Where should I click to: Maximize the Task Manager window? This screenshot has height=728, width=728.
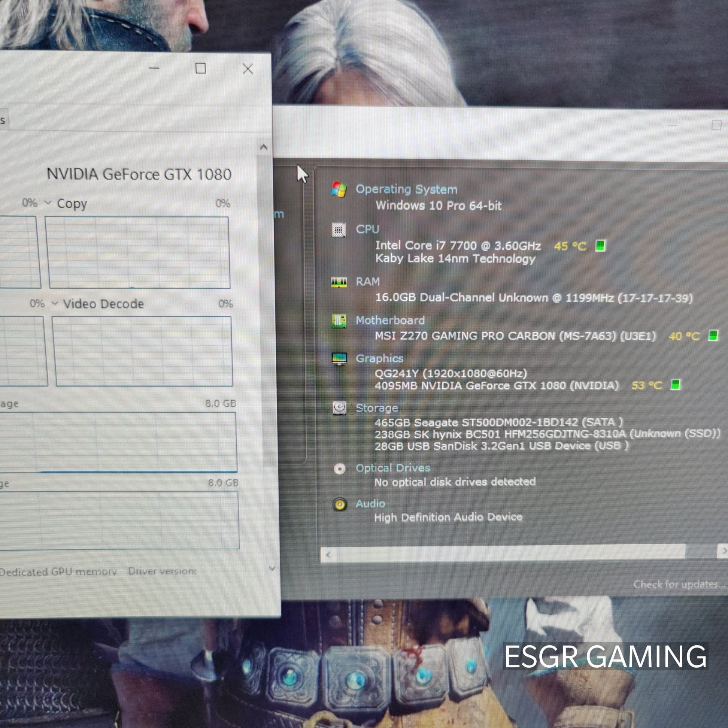[x=200, y=68]
